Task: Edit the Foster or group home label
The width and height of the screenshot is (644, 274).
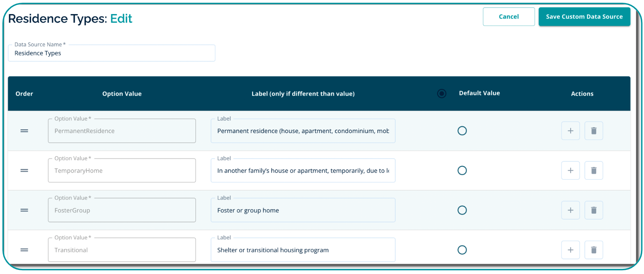Action: pyautogui.click(x=303, y=210)
